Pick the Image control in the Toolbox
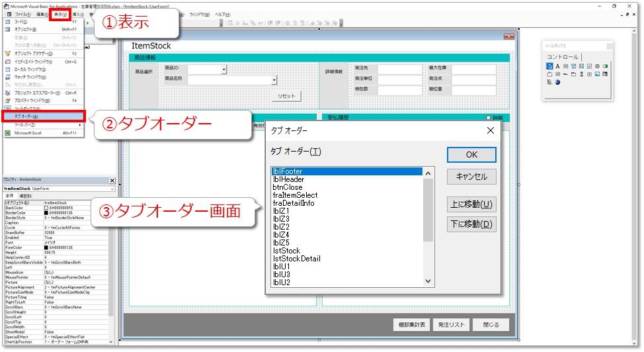Screen dimensions: 644x352 tap(597, 74)
